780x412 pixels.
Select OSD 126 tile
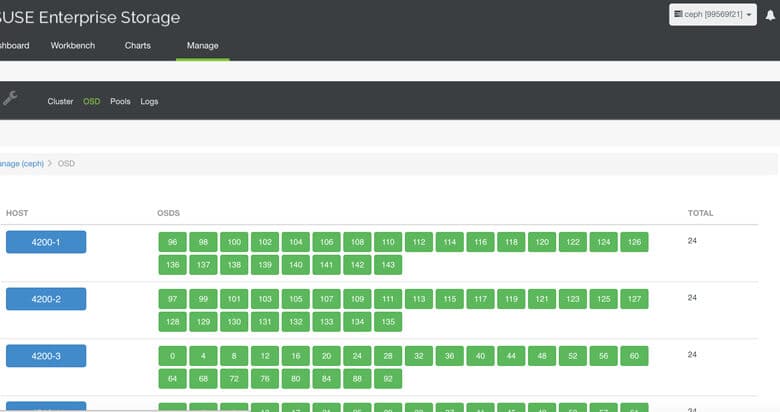pos(634,242)
